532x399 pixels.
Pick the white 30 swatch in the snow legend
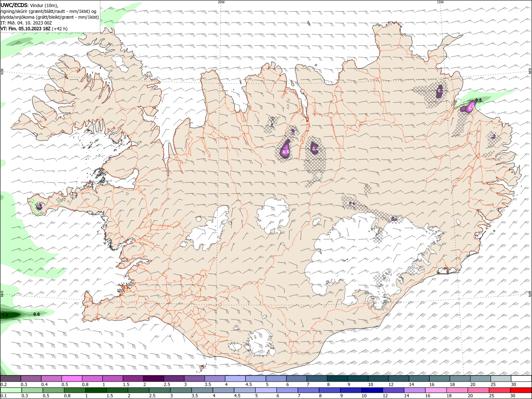click(521, 379)
